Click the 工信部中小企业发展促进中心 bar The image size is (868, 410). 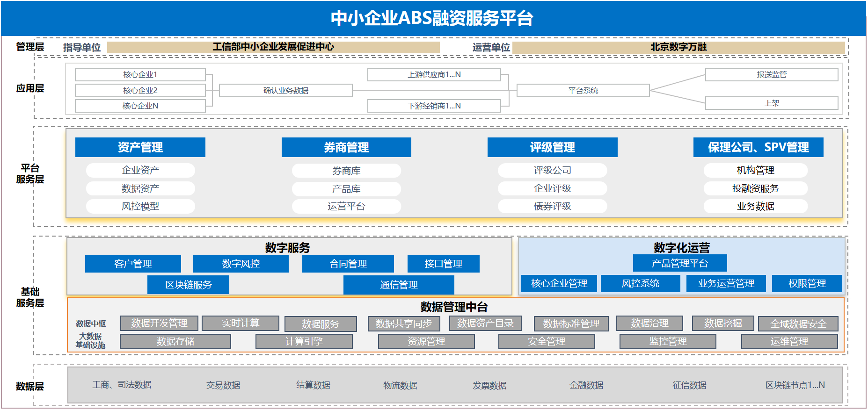click(x=273, y=47)
